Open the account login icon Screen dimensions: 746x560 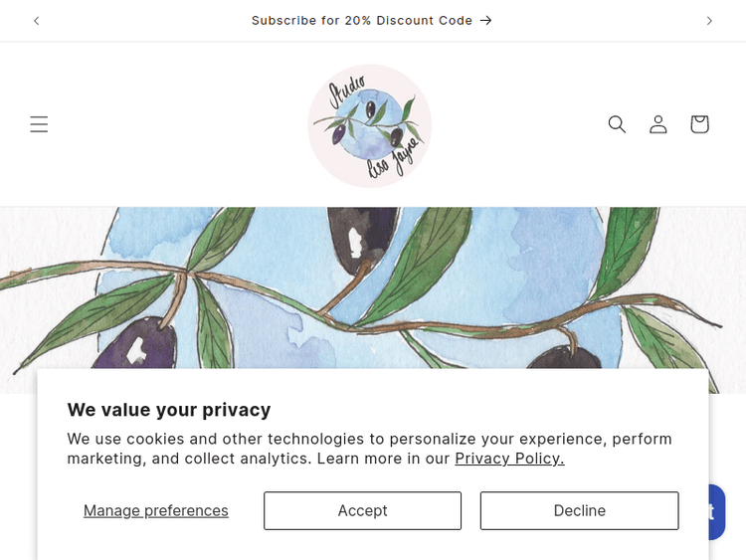pyautogui.click(x=658, y=124)
